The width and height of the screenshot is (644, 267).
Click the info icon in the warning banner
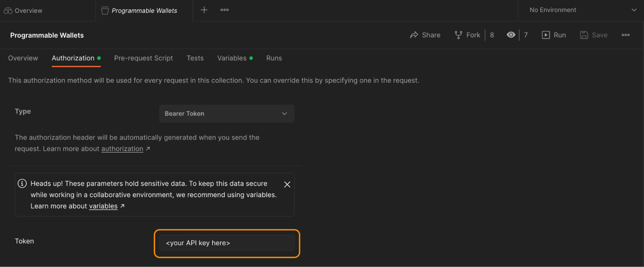(22, 183)
